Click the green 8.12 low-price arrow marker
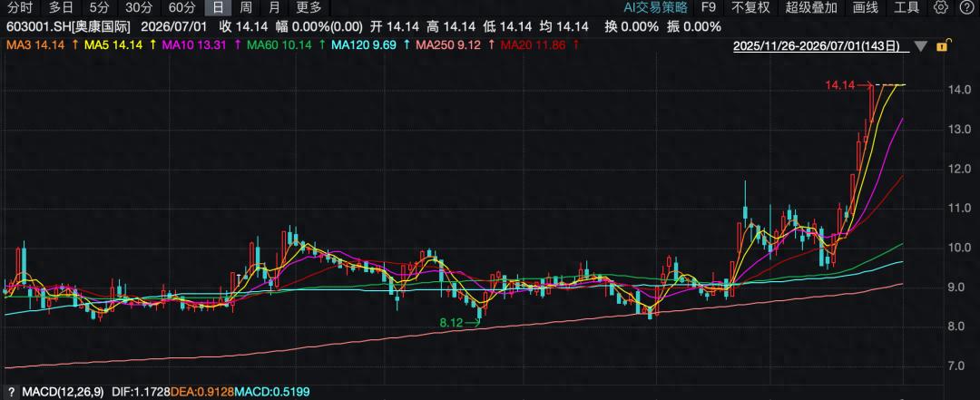Viewport: 980px width, 400px height. coord(460,323)
